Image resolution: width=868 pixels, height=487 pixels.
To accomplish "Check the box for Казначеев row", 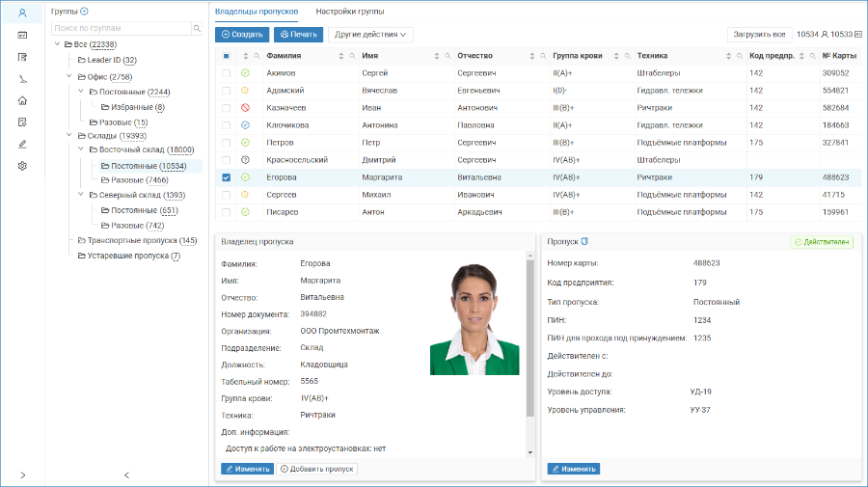I will 226,108.
